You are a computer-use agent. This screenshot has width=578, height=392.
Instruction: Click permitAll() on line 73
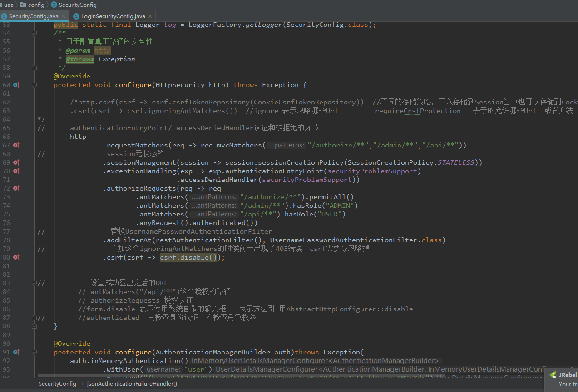coord(331,197)
